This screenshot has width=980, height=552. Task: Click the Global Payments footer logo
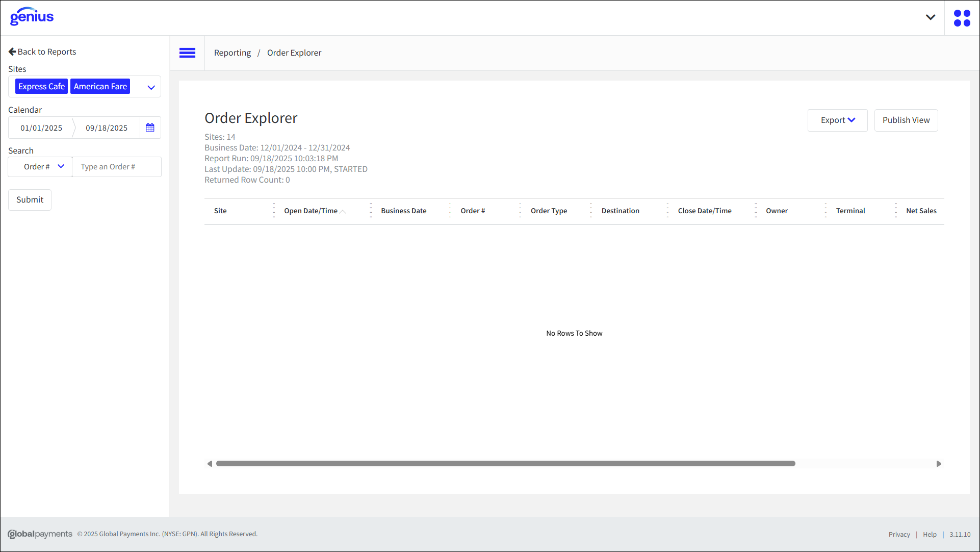39,534
